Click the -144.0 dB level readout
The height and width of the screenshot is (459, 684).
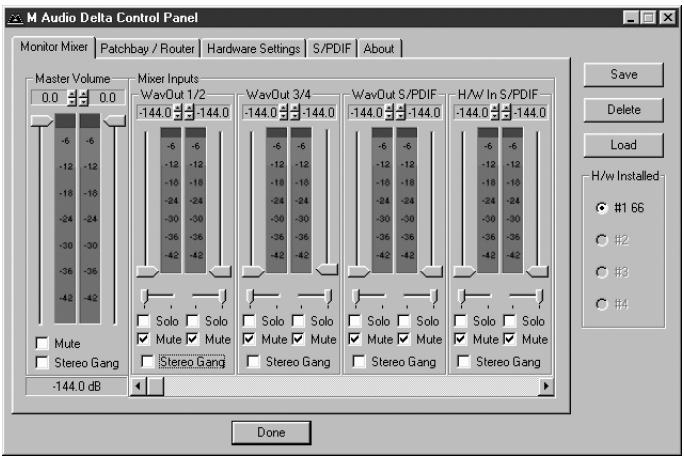[77, 386]
